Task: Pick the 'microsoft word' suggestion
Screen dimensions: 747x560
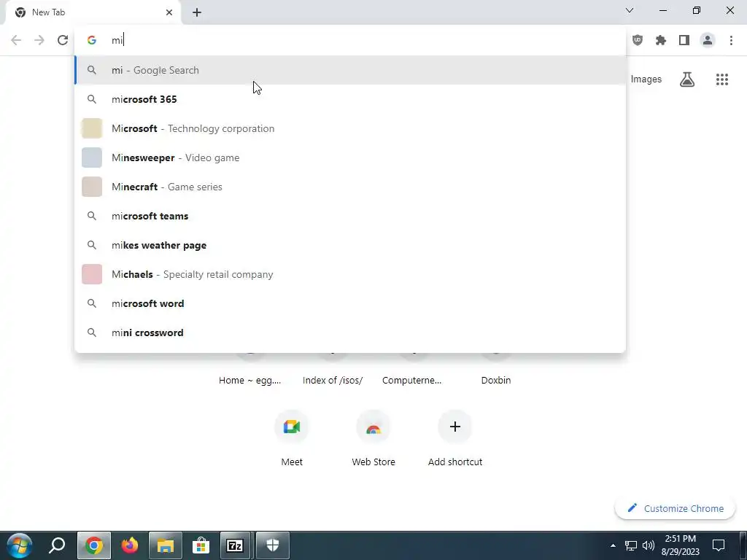Action: (x=350, y=303)
